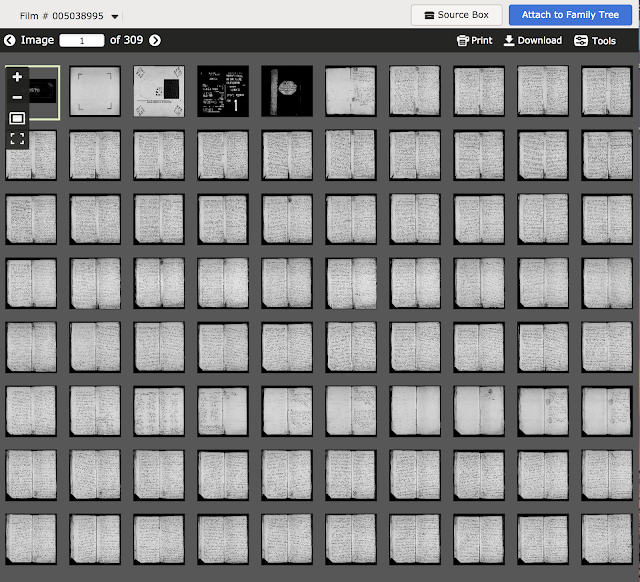Viewport: 640px width, 582px height.
Task: Go to the previous image arrow
Action: pyautogui.click(x=9, y=40)
